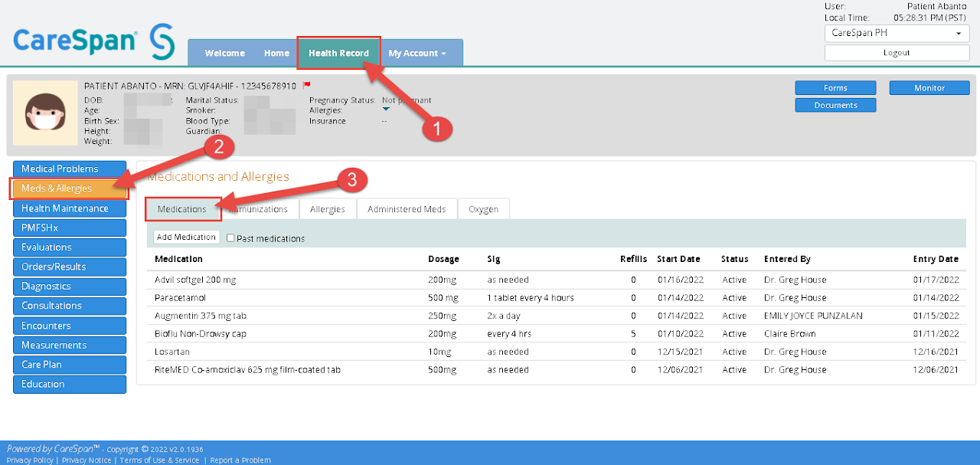980x465 pixels.
Task: Open Health Maintenance in the sidebar
Action: [69, 208]
